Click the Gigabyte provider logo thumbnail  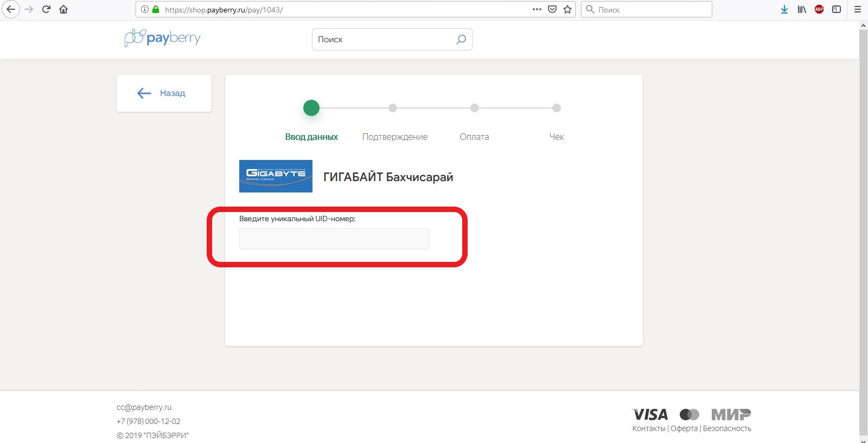pyautogui.click(x=276, y=176)
